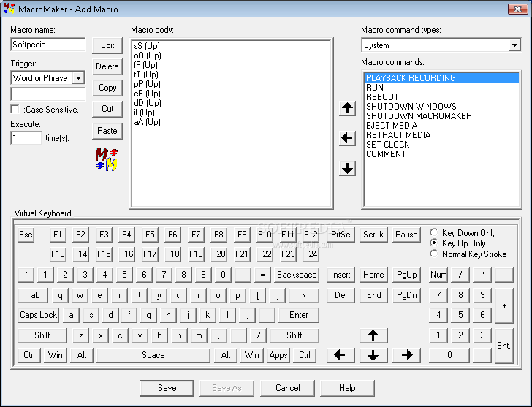Click the F24 virtual key
532x407 pixels.
click(x=311, y=254)
